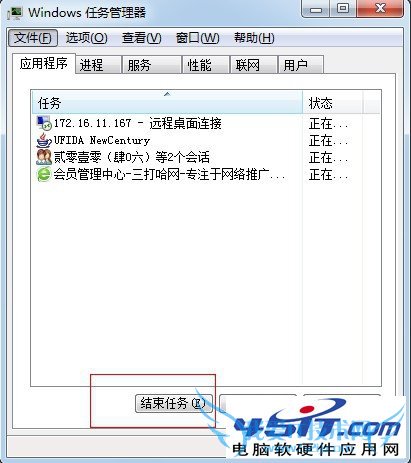Click the Task Manager title bar icon

click(15, 13)
